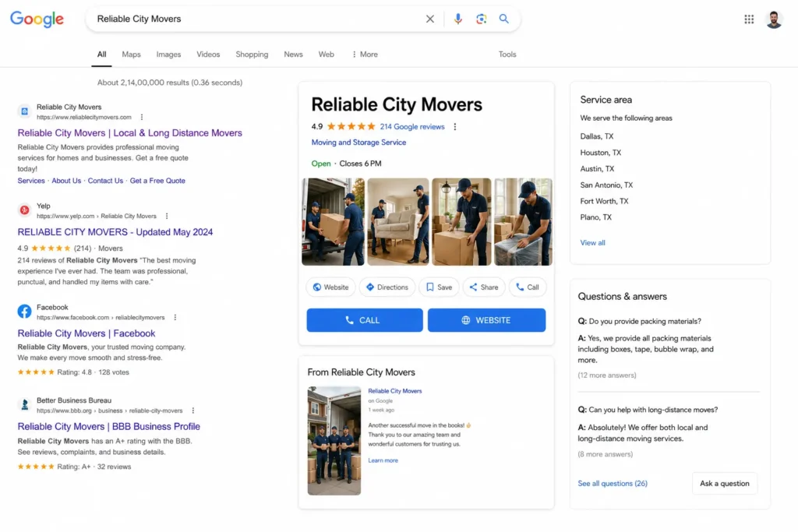Open the 214 Google reviews link

(412, 127)
